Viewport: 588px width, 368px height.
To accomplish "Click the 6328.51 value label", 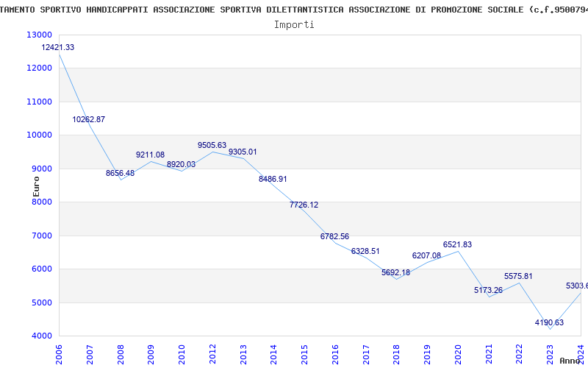I will tap(365, 251).
